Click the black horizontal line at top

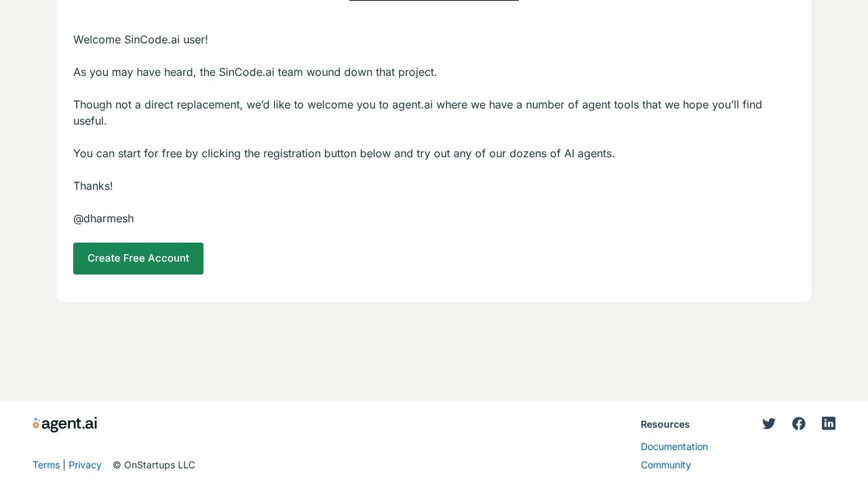(434, 1)
